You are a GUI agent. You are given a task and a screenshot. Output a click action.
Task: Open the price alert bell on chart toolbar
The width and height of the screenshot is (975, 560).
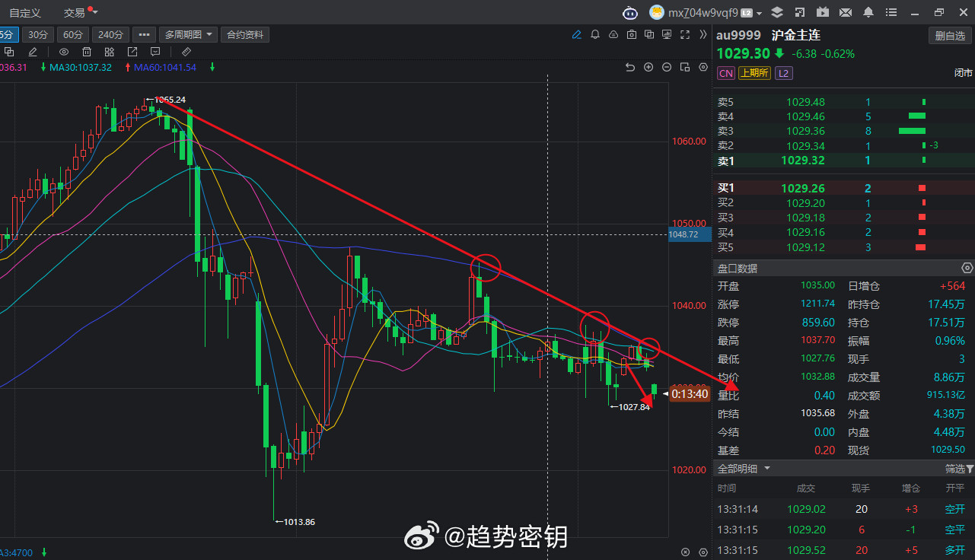[595, 34]
